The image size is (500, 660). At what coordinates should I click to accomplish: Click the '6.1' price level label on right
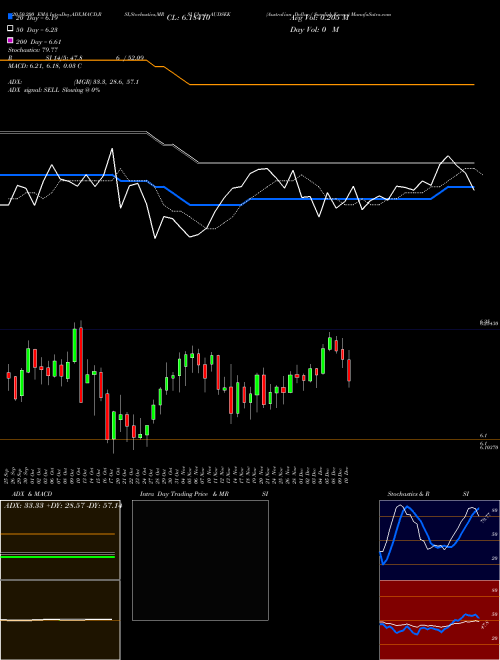tap(483, 436)
